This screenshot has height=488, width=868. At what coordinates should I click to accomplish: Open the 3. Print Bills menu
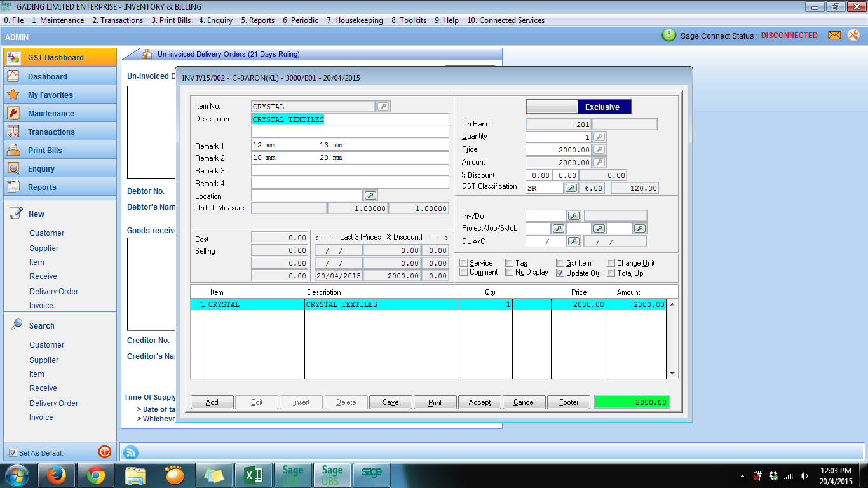point(171,20)
